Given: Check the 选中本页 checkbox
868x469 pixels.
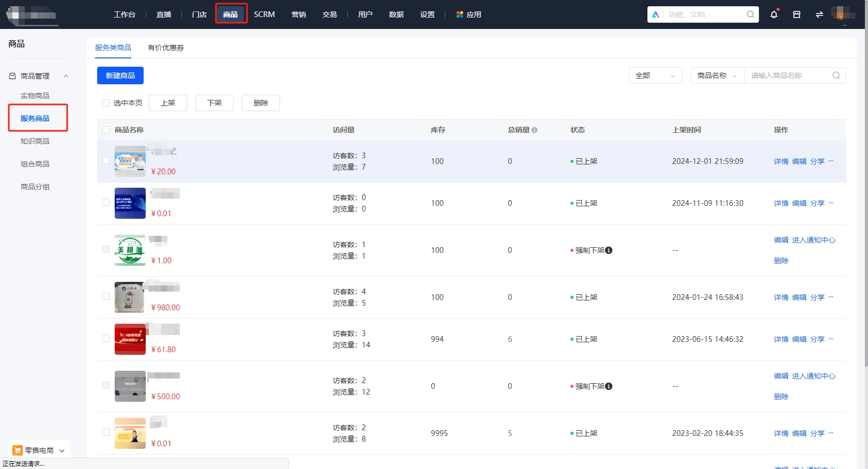Looking at the screenshot, I should click(x=106, y=103).
